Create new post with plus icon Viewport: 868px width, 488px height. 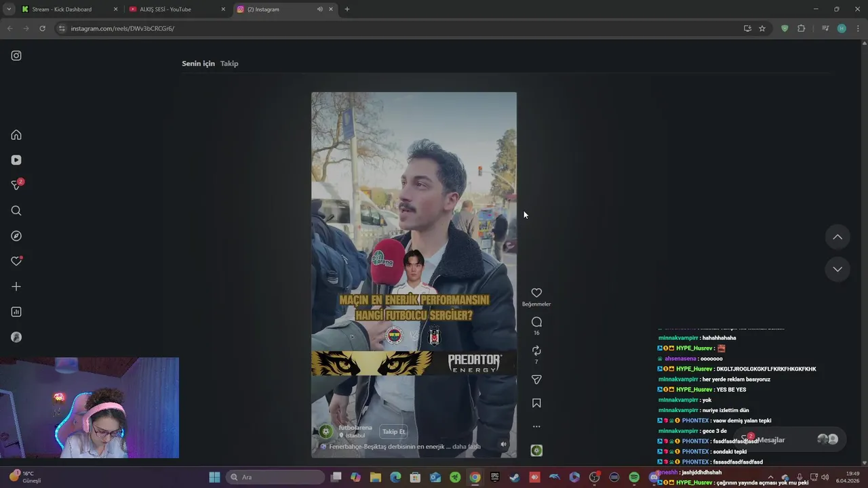pyautogui.click(x=16, y=287)
